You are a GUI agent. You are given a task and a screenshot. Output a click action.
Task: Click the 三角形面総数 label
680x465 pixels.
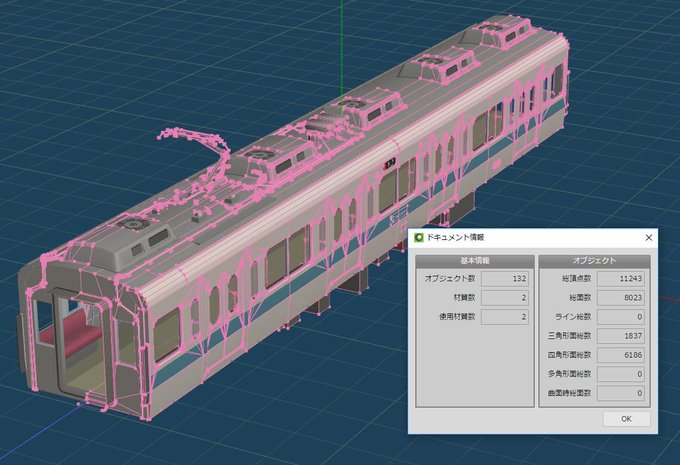(570, 336)
